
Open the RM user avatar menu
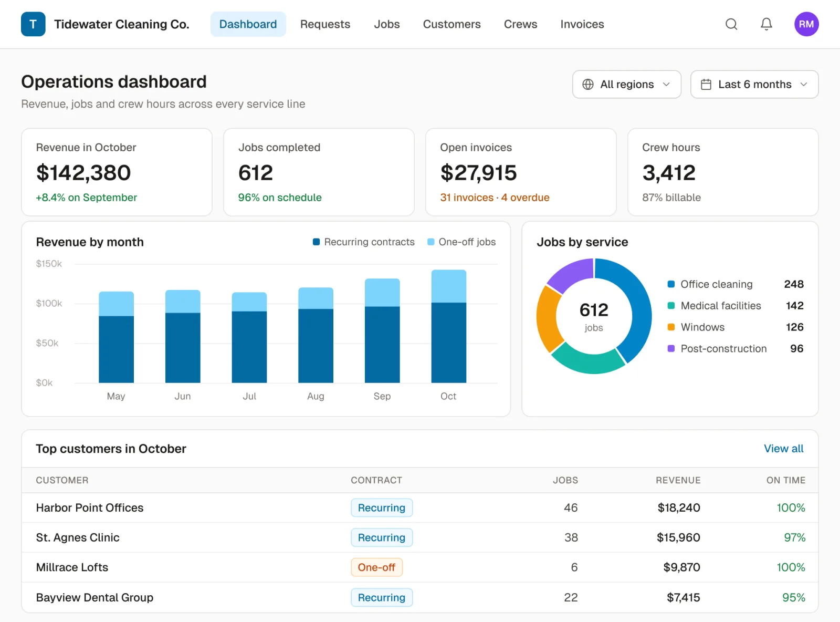click(x=806, y=24)
